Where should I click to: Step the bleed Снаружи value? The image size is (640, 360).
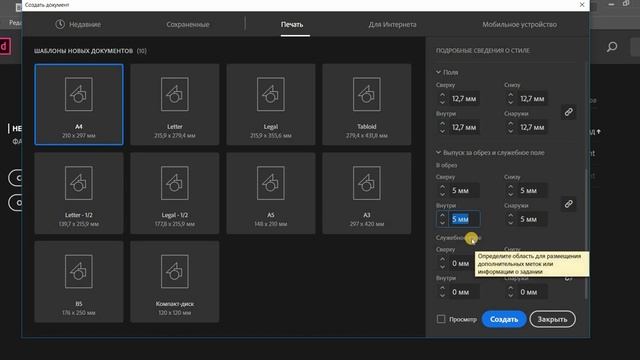[x=511, y=219]
